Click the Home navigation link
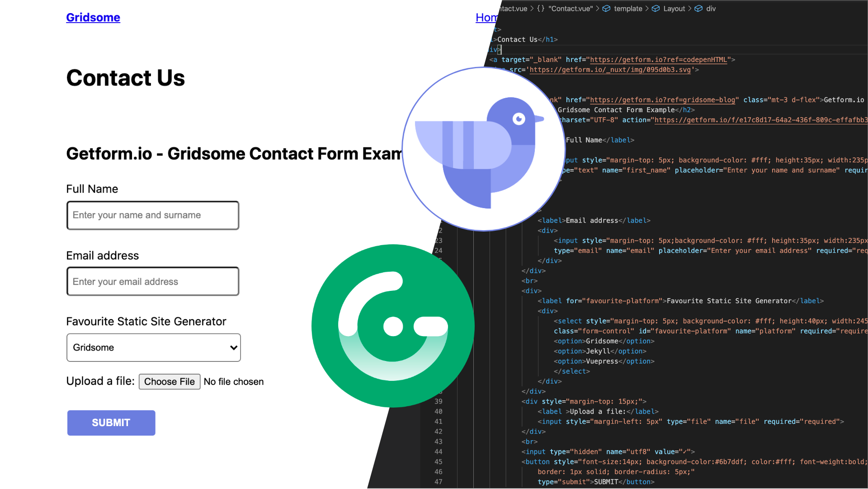Screen dimensions: 868x489 (x=486, y=17)
